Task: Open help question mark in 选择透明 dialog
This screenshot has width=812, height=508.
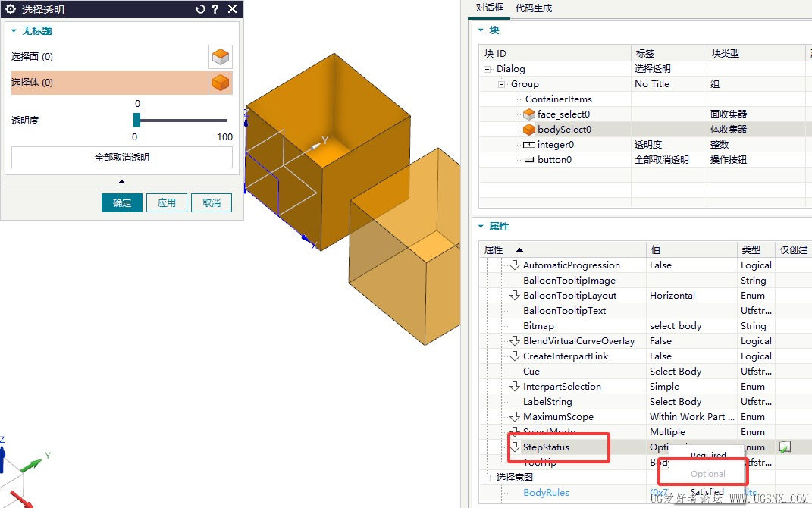Action: pos(215,9)
